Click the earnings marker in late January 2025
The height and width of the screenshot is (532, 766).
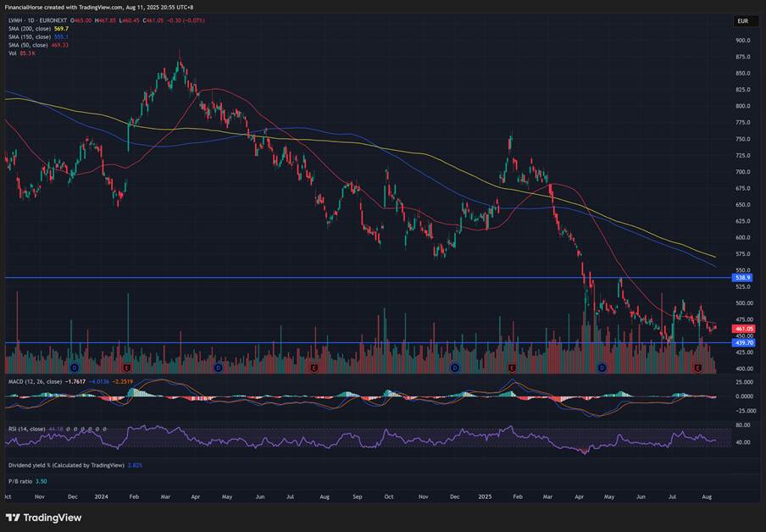512,368
